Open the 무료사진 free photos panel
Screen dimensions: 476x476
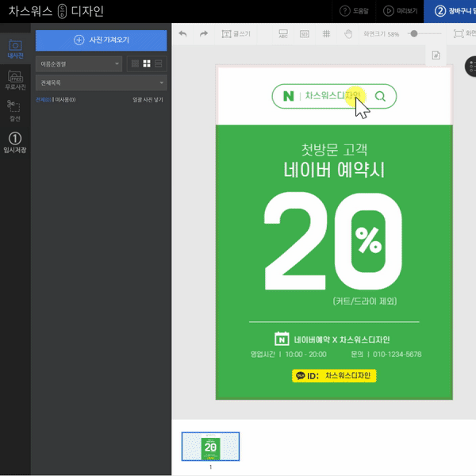pyautogui.click(x=15, y=80)
